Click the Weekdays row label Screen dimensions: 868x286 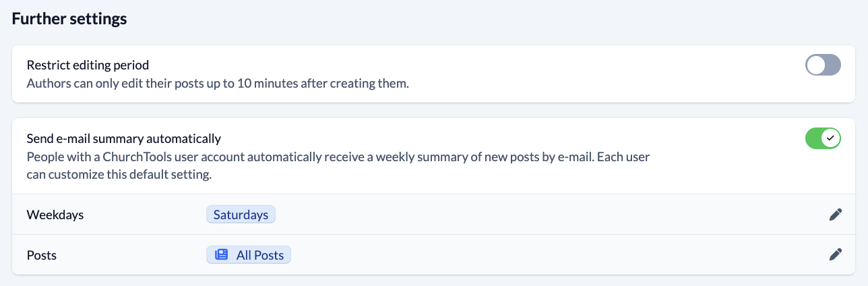click(55, 214)
